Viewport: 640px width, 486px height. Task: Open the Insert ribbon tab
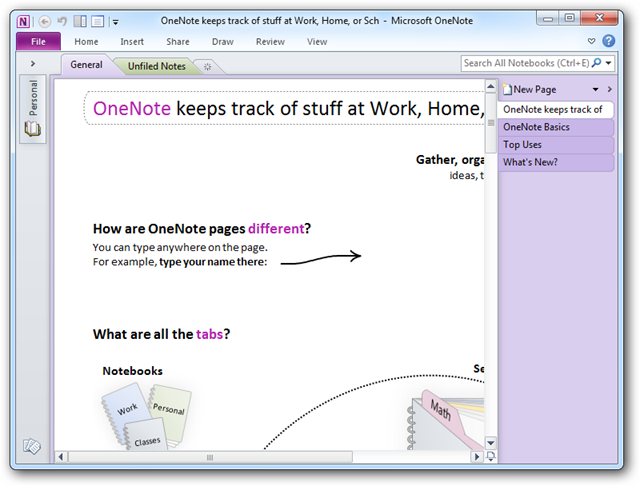tap(132, 42)
